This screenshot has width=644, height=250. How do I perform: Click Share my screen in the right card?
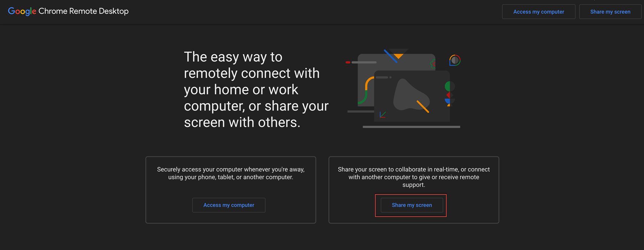(x=412, y=205)
